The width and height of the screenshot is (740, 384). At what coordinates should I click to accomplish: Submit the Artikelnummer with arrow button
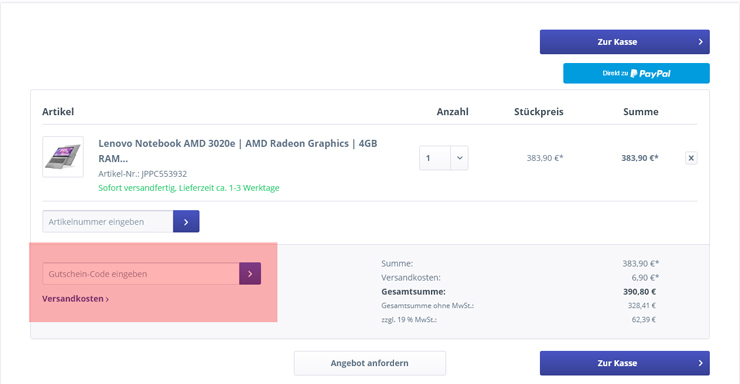pos(186,222)
